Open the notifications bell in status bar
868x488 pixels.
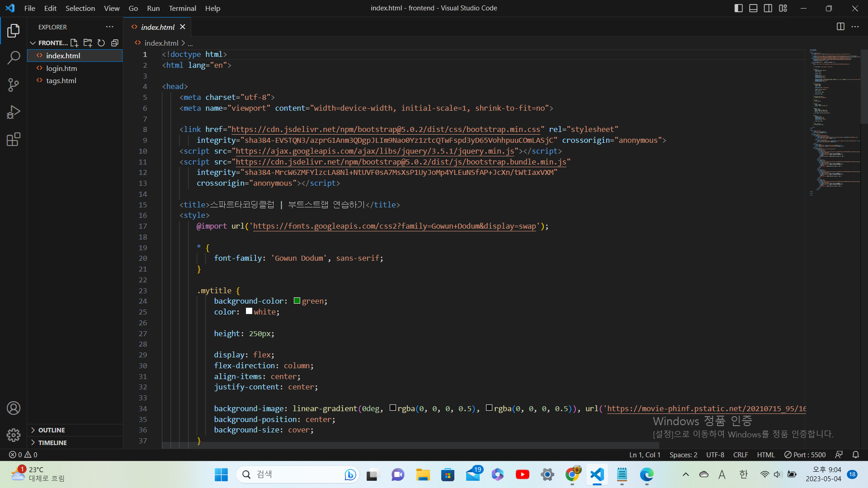point(856,455)
